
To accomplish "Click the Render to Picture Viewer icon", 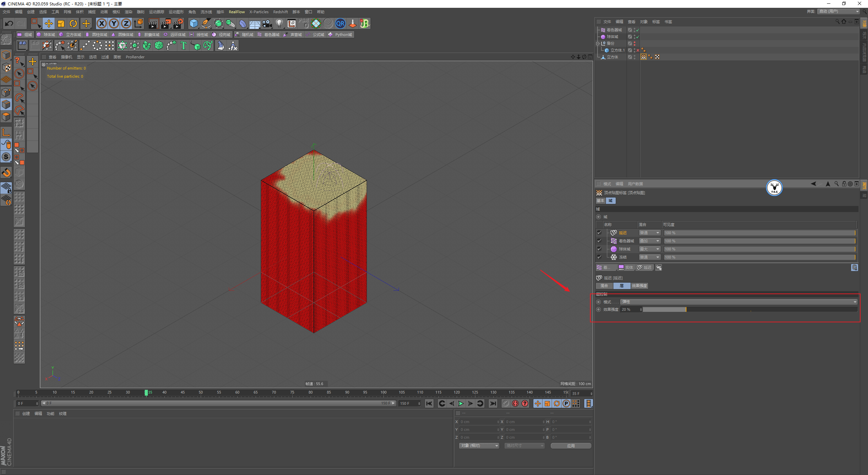I will click(x=165, y=23).
